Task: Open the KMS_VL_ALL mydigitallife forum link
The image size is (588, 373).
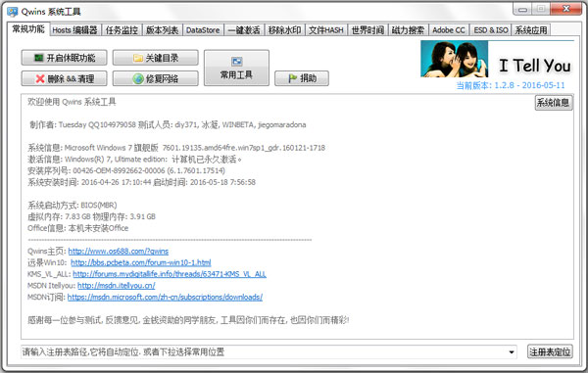Action: pyautogui.click(x=170, y=274)
